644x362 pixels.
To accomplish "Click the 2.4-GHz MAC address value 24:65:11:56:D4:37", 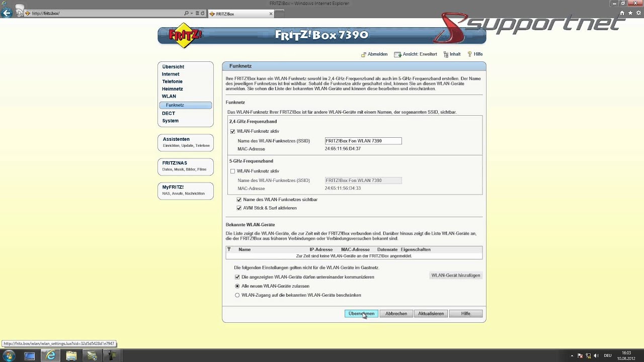I will pos(343,149).
